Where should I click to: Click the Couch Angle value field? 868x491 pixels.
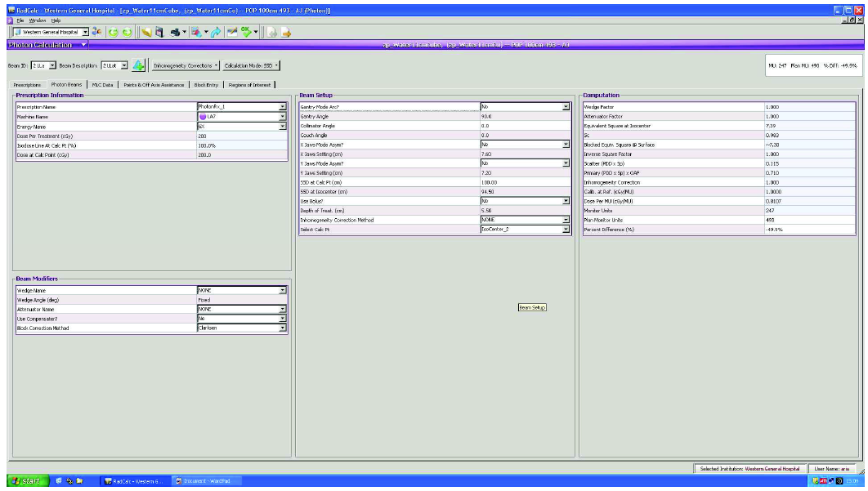526,135
